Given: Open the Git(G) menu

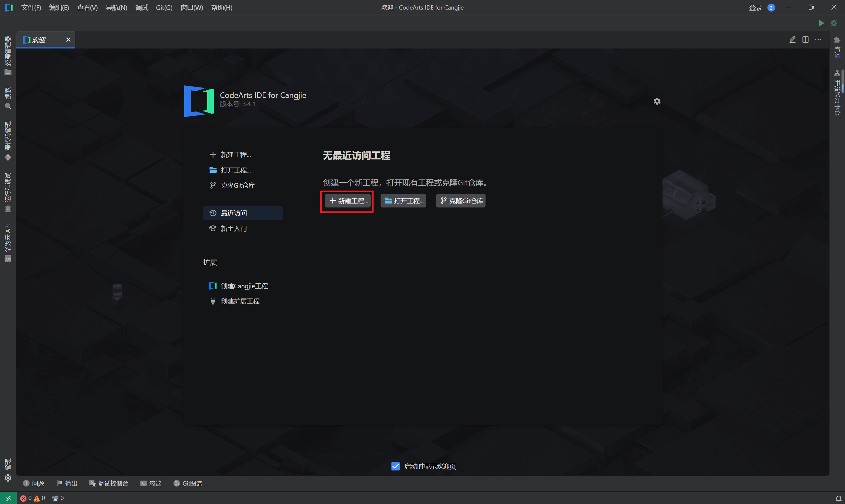Looking at the screenshot, I should [x=164, y=8].
